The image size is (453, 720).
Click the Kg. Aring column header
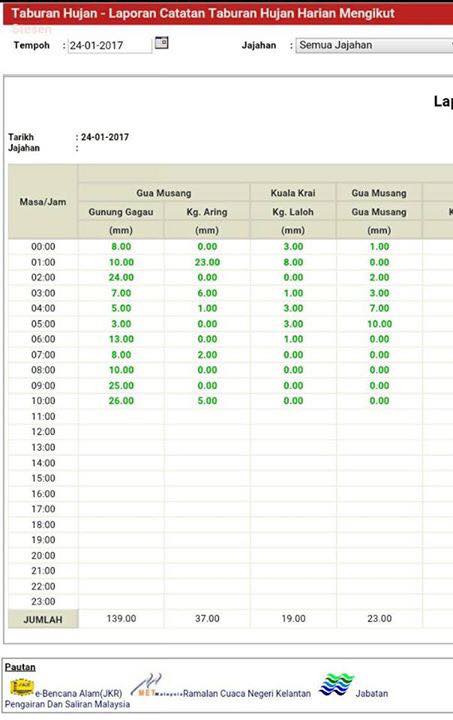tap(207, 212)
